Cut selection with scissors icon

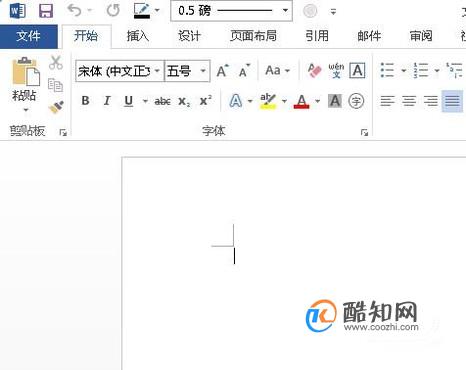56,63
